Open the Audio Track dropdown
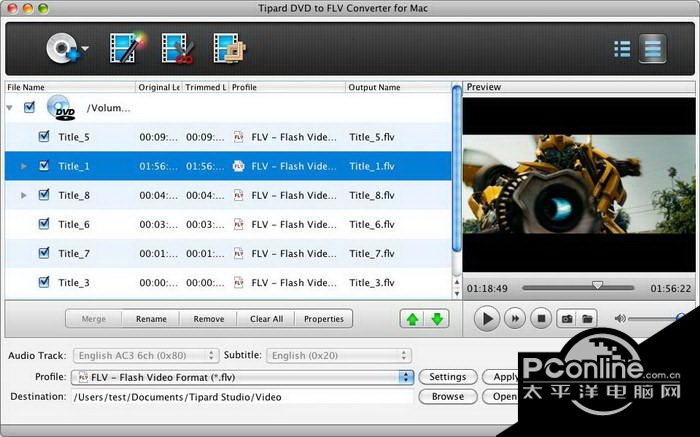This screenshot has width=700, height=437. click(x=146, y=355)
